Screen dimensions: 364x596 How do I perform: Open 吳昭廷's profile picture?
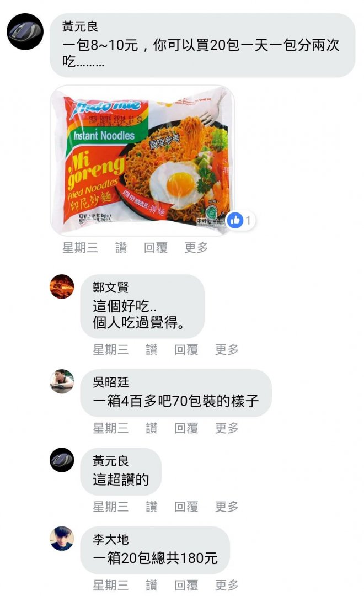pos(62,381)
